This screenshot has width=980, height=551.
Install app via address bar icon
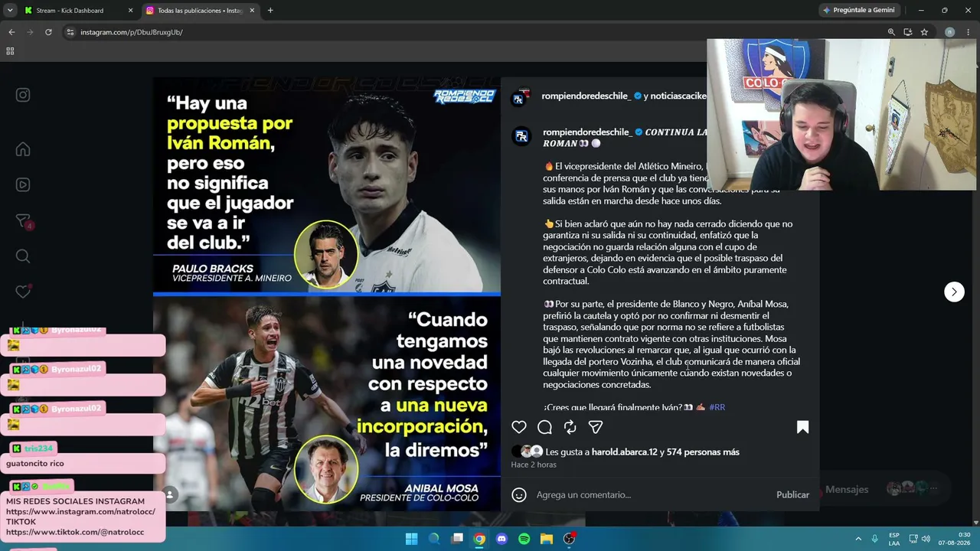pos(908,32)
